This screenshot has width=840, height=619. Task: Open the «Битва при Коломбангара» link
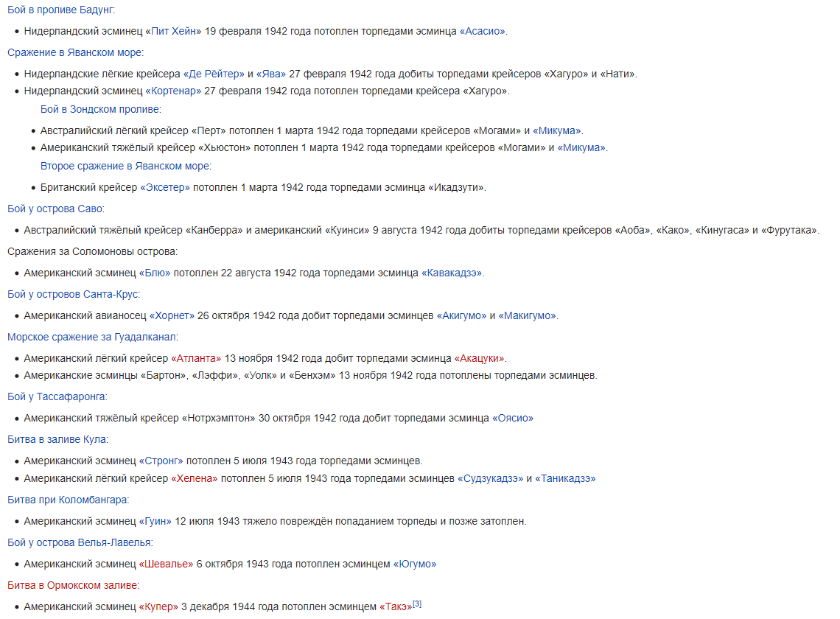tap(67, 500)
